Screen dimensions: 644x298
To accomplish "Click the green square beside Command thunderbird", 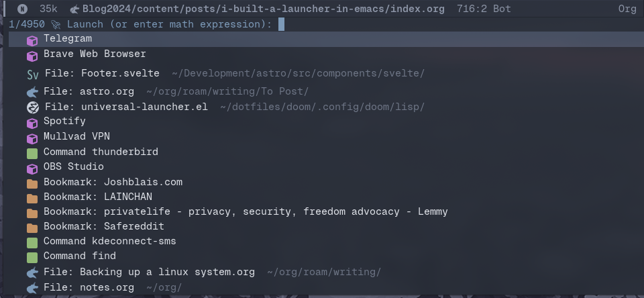I will coord(32,153).
